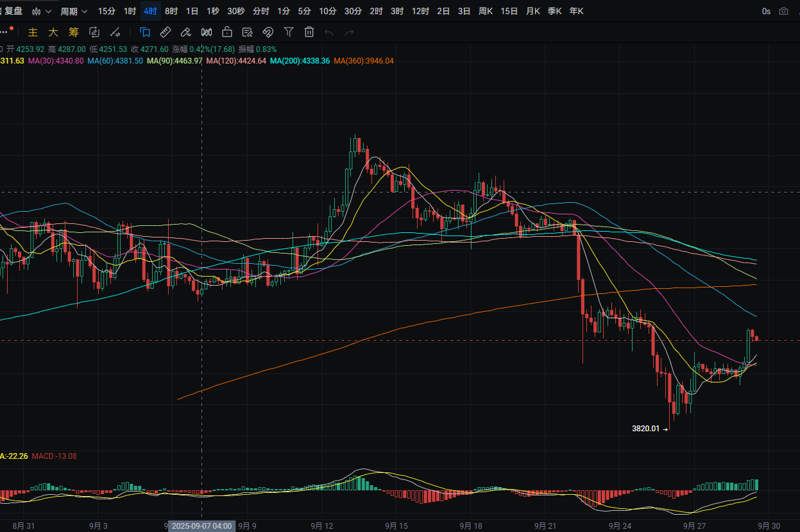This screenshot has width=800, height=532.
Task: Click the magnet snap icon
Action: pos(268,32)
